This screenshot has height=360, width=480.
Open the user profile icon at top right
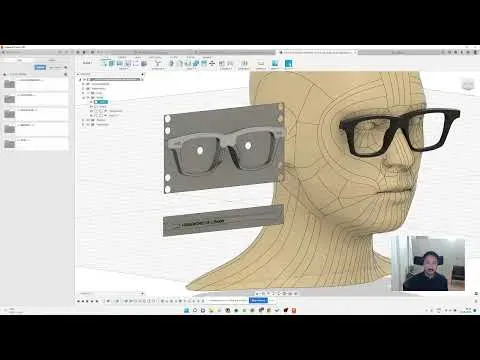pos(476,52)
